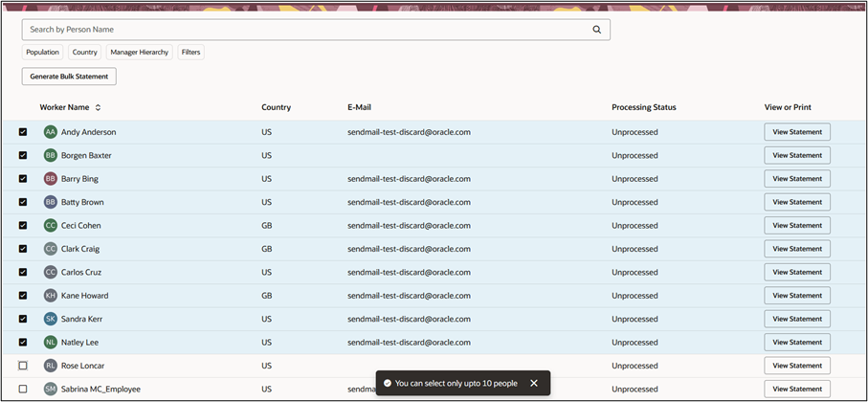868x402 pixels.
Task: Open the Filters chip
Action: (191, 53)
